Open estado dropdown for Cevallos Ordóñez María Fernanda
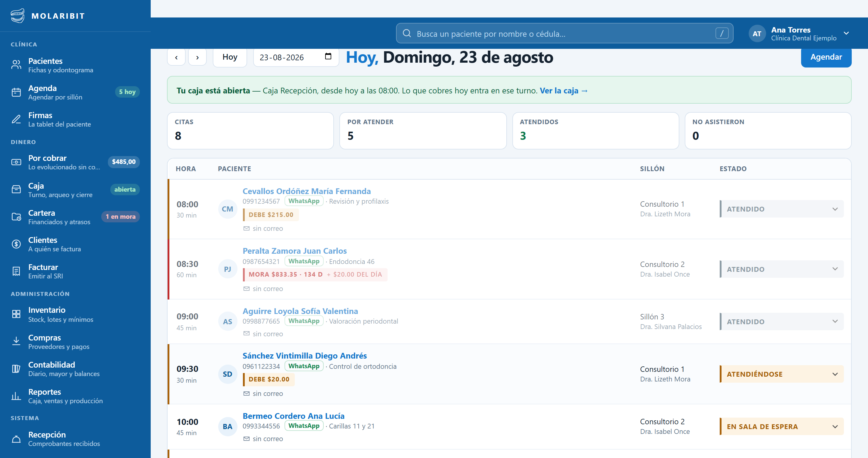The image size is (868, 458). [x=782, y=209]
